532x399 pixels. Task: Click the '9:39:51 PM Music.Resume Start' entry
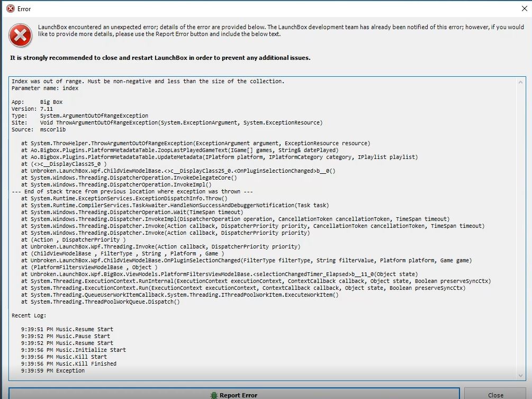(67, 329)
